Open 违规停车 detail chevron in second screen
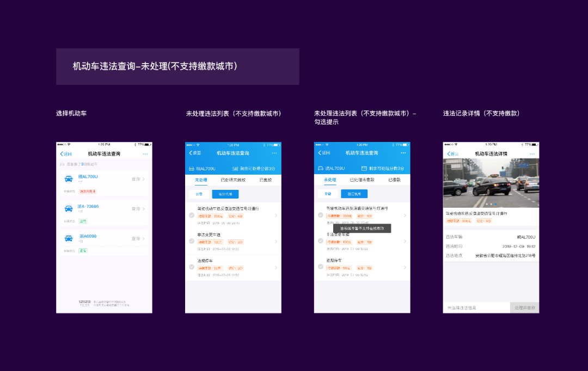Screen dimensions: 588x371 (x=276, y=267)
